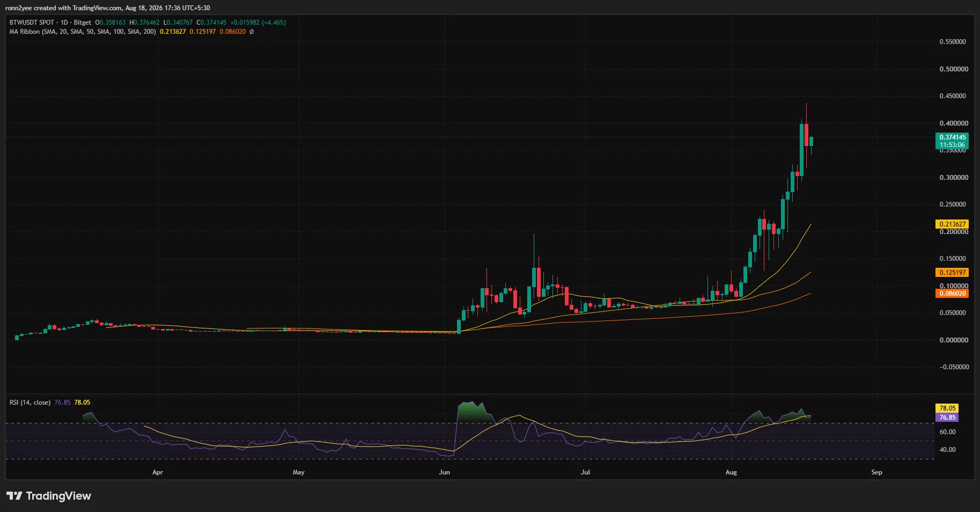This screenshot has height=512, width=980.
Task: Select the MA Ribbon indicator legend
Action: pos(83,32)
